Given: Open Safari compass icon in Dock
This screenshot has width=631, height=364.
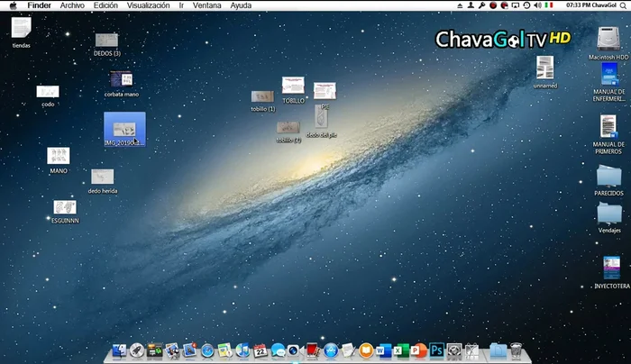Looking at the screenshot, I should [207, 351].
